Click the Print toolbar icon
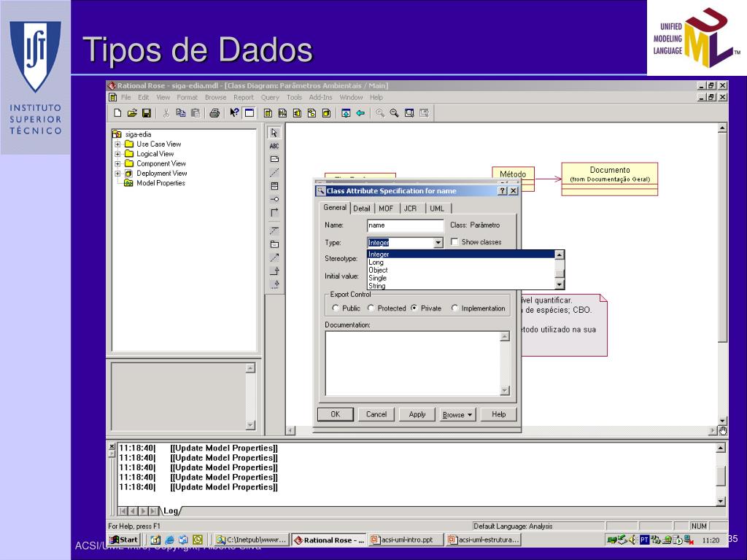The width and height of the screenshot is (747, 560). pyautogui.click(x=214, y=113)
